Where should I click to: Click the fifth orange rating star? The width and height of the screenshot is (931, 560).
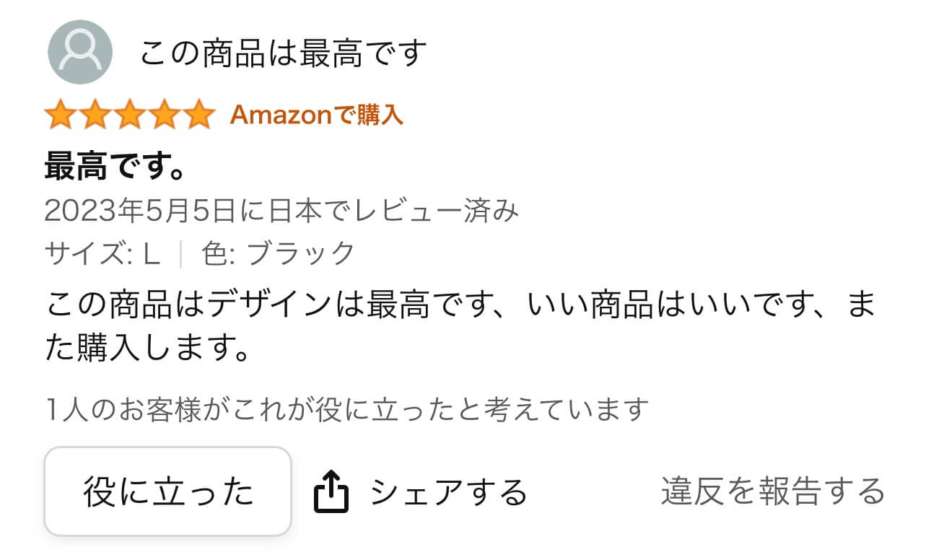pos(198,115)
